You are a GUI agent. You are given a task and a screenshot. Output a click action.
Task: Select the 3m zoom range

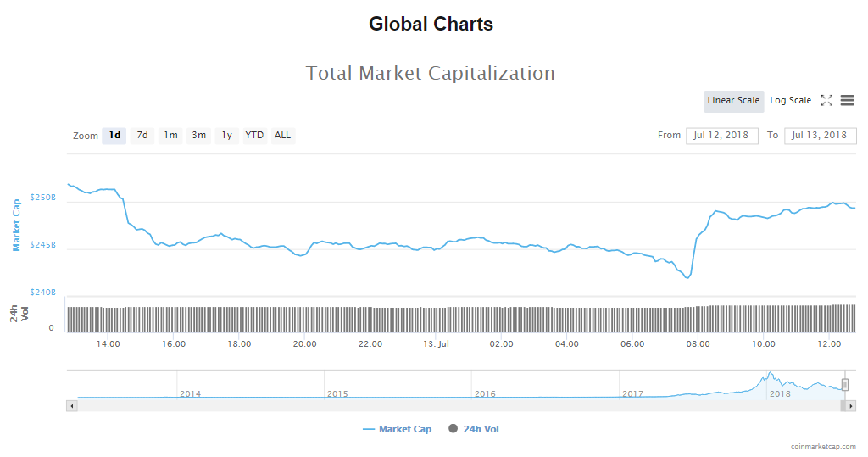pos(198,136)
